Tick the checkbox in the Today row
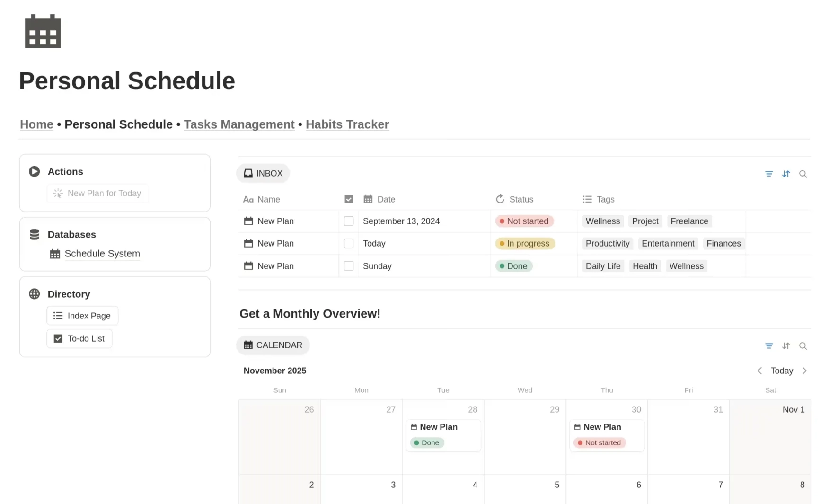 349,243
